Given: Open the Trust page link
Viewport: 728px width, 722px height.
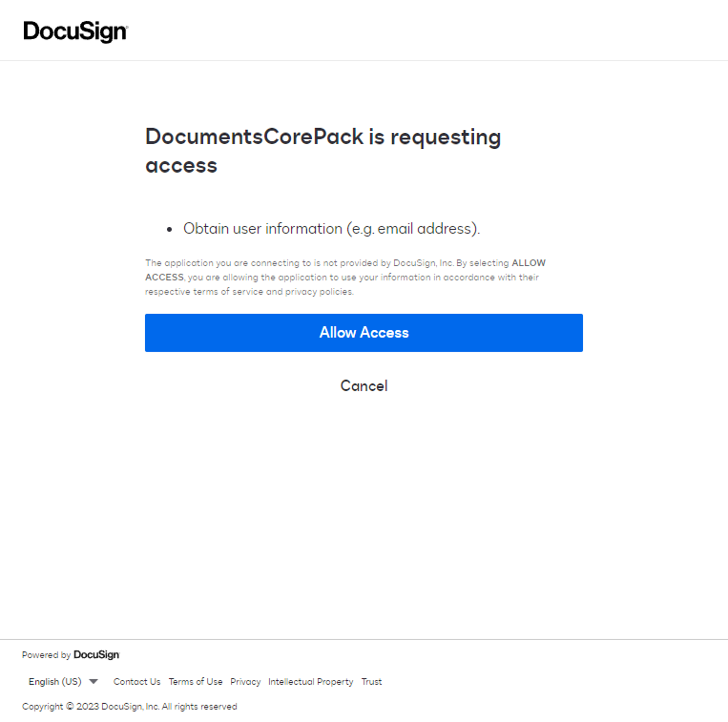Looking at the screenshot, I should 371,681.
